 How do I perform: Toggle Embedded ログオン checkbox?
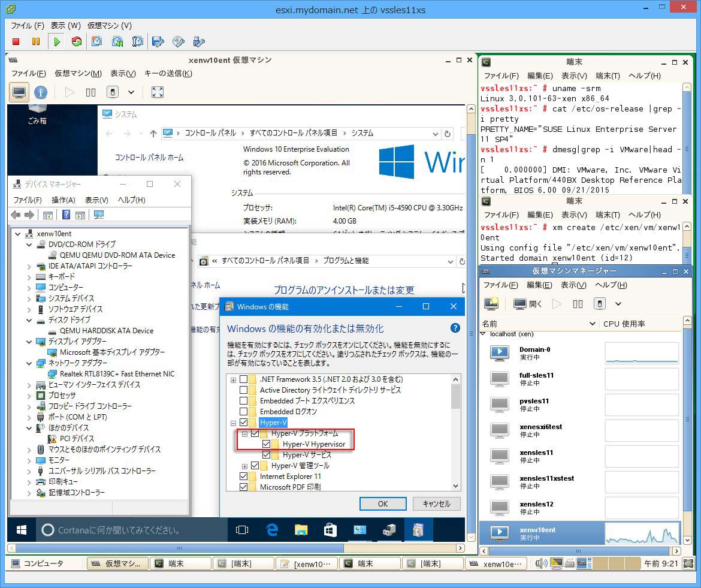244,411
